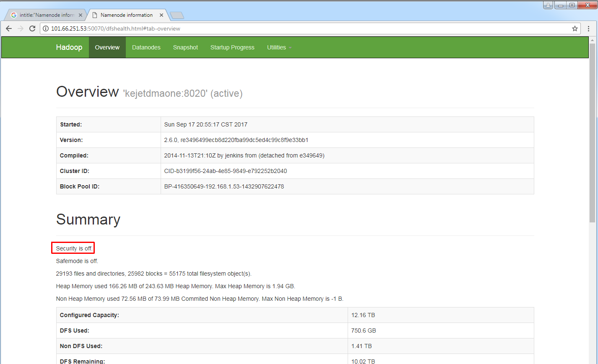Click the 'Started:' row label
Viewport: 598px width, 364px height.
(71, 124)
